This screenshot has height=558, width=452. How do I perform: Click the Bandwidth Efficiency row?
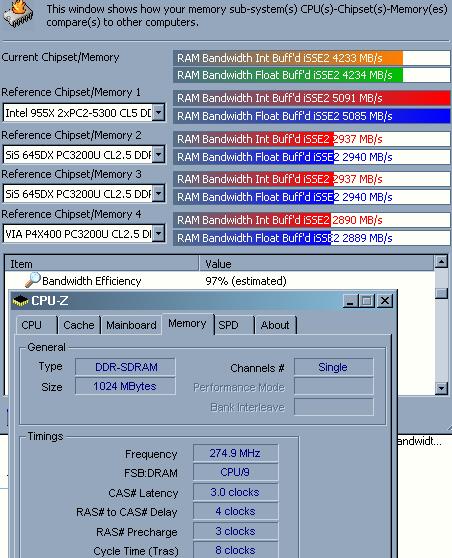pyautogui.click(x=219, y=281)
